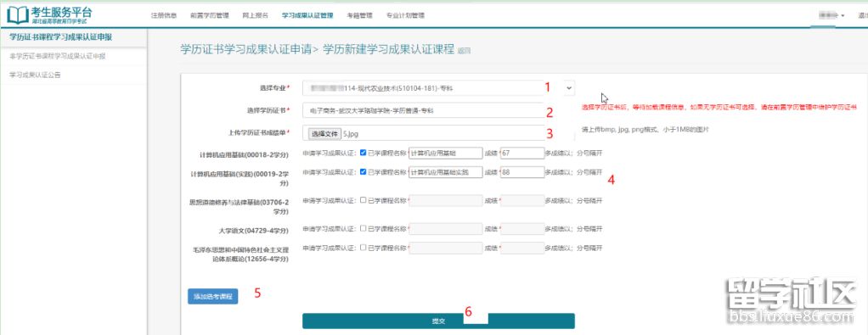Check the 毛泽东思想 course (12656) certification checkbox
This screenshot has height=335, width=868.
(x=363, y=247)
